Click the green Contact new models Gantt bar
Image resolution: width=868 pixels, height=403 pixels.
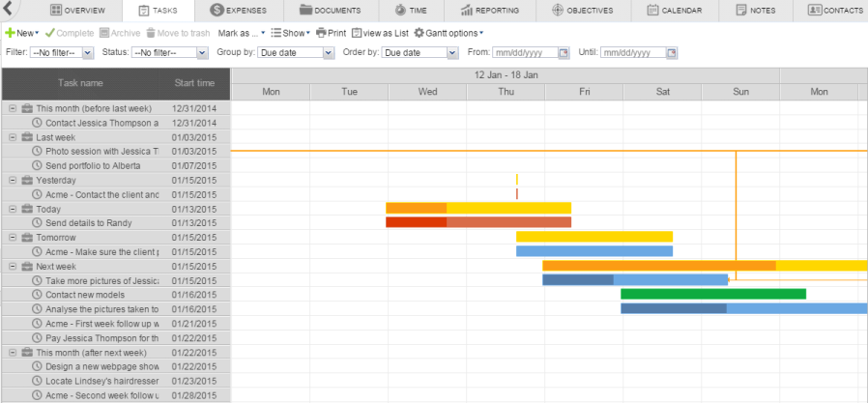[x=712, y=295]
